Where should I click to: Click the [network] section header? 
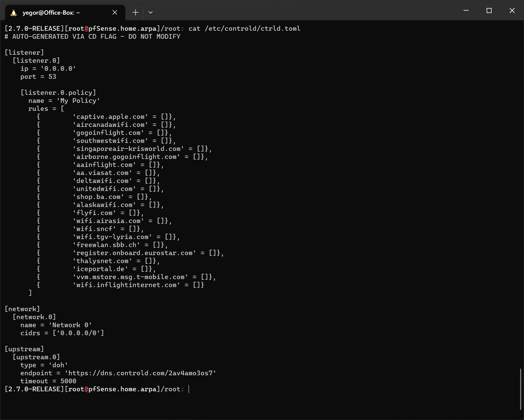coord(22,309)
